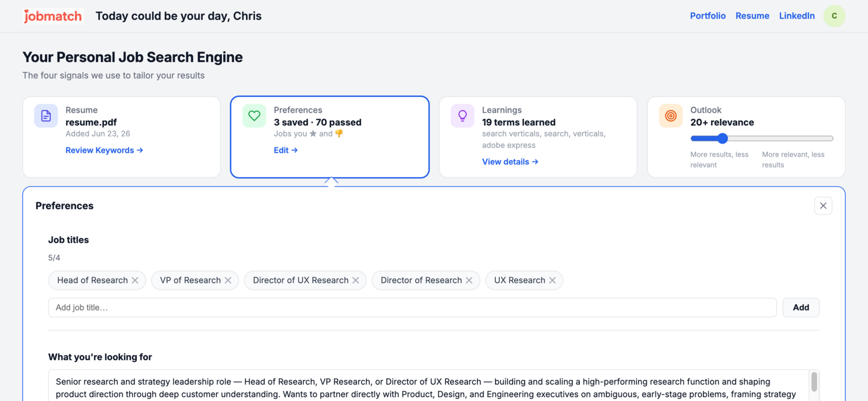Click the Learnings lightbulb icon
This screenshot has width=868, height=401.
(462, 116)
